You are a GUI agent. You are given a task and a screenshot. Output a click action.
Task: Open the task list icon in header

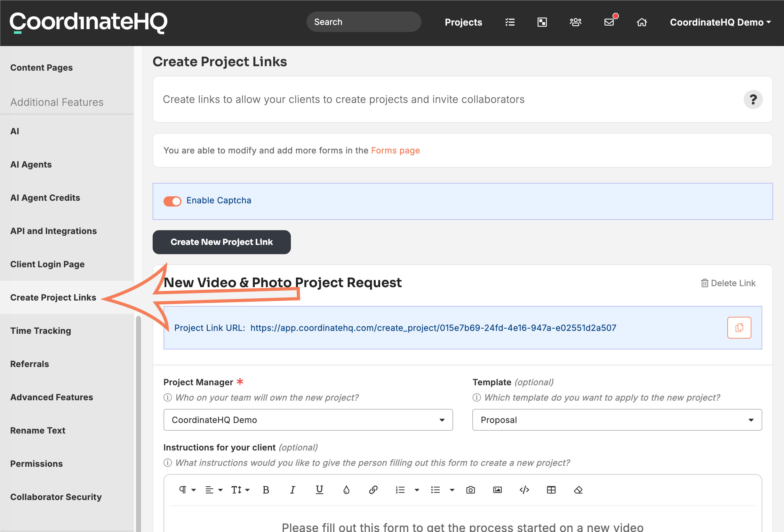coord(510,22)
